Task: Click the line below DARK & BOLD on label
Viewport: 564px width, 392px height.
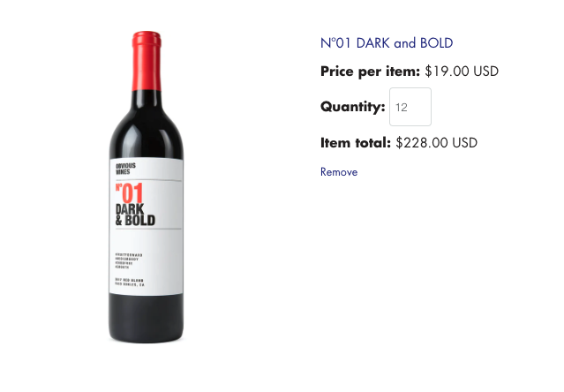Action: point(147,230)
